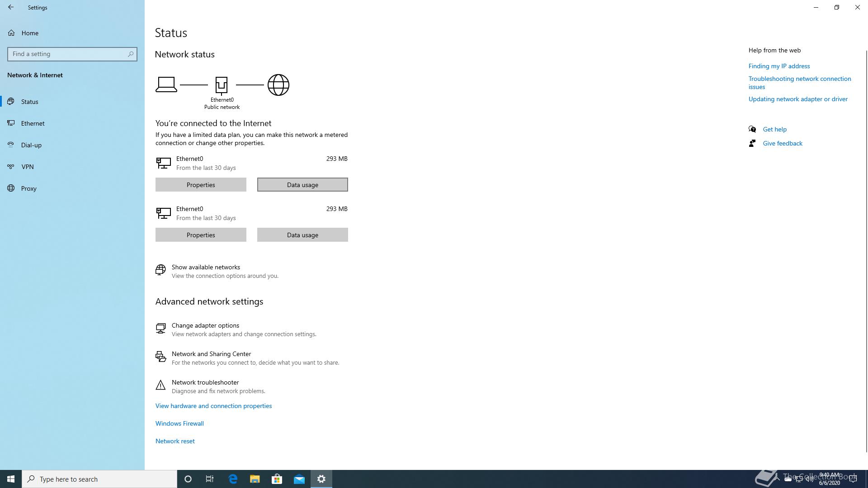This screenshot has height=488, width=868.
Task: Click the Get help link
Action: coord(774,129)
